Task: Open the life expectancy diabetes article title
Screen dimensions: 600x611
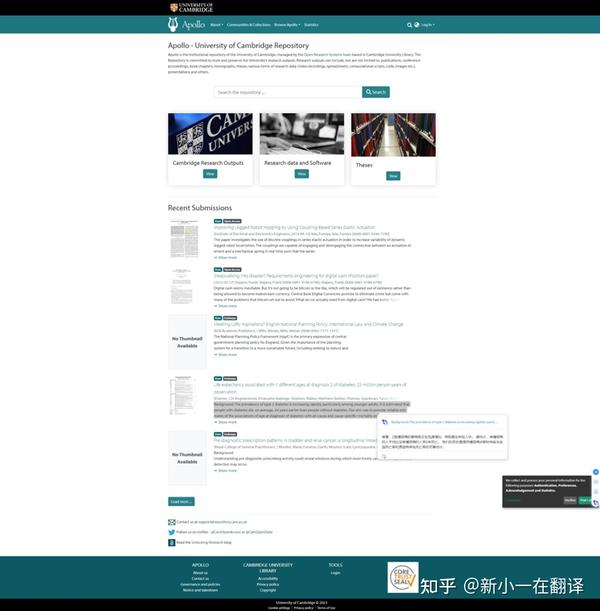Action: tap(310, 388)
